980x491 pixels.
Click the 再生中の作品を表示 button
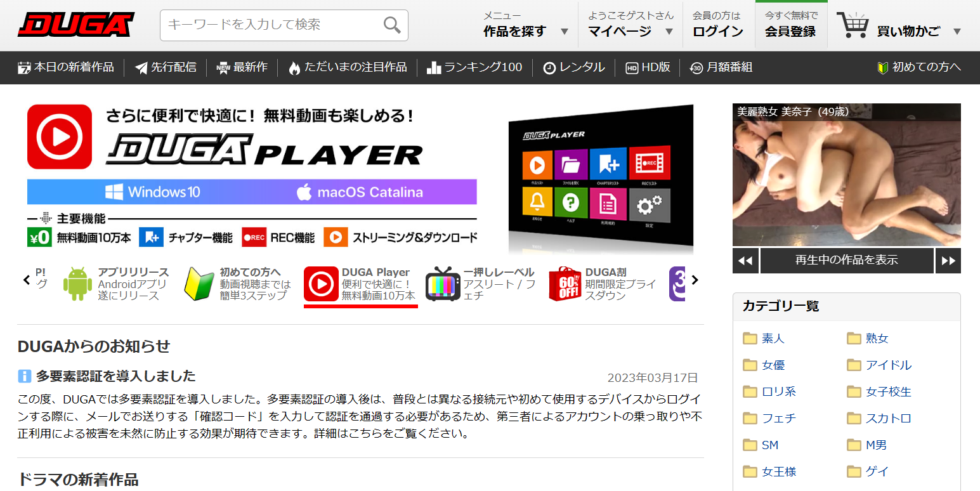tap(847, 260)
